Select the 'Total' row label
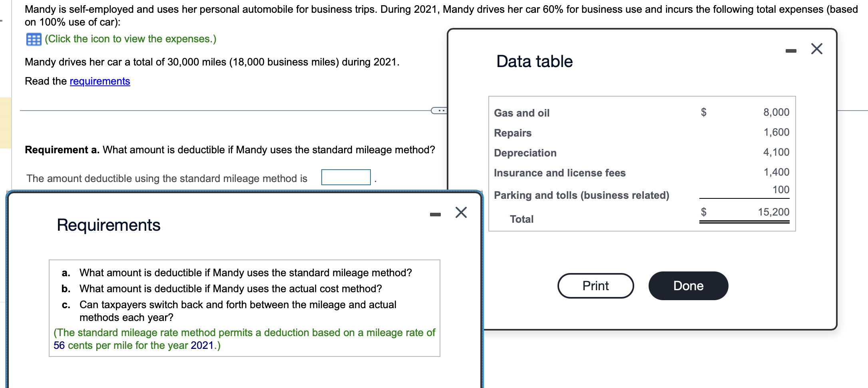 pyautogui.click(x=522, y=219)
